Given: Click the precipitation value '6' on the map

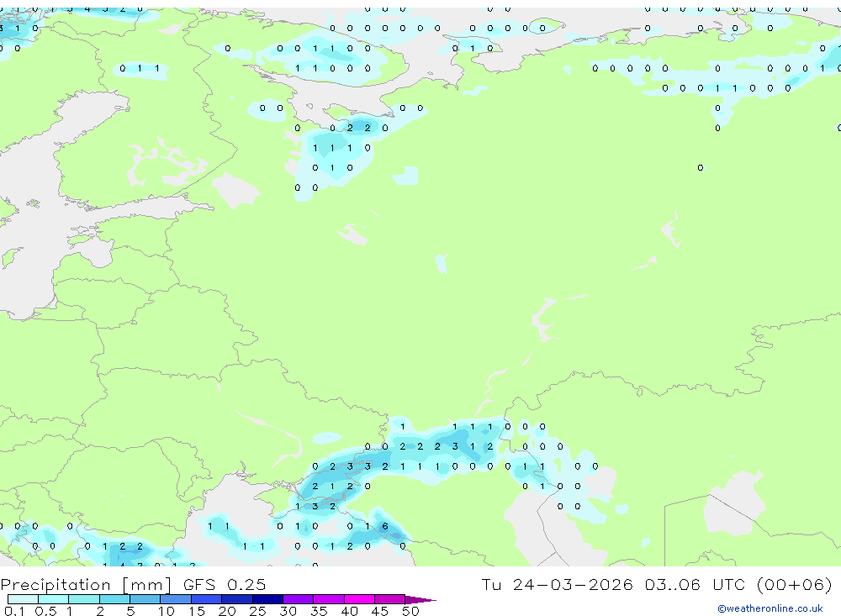Looking at the screenshot, I should pyautogui.click(x=385, y=526).
